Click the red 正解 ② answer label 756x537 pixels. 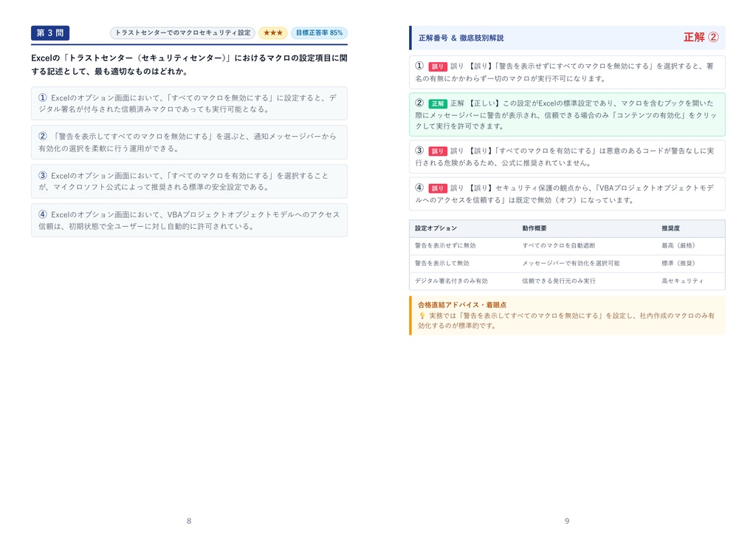click(701, 37)
